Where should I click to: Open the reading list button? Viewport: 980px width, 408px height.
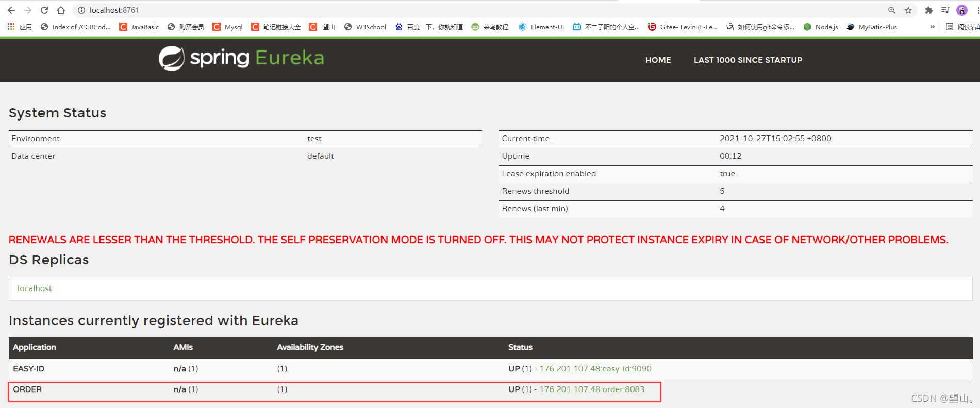[x=962, y=27]
